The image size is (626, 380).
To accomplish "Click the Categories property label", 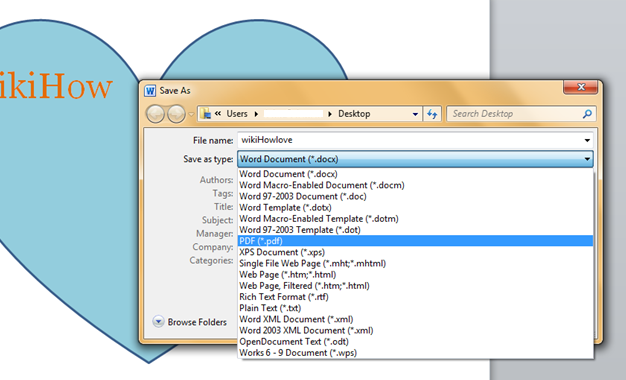I will 211,261.
